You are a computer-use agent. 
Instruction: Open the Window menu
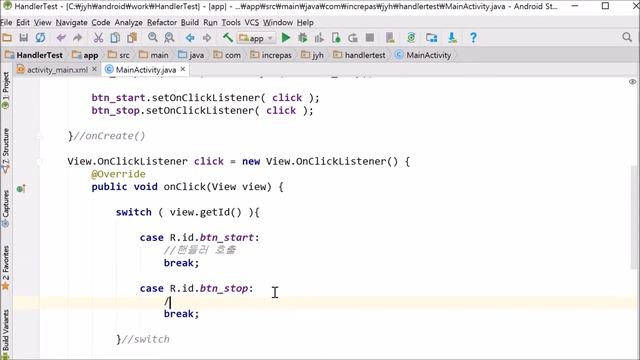pyautogui.click(x=278, y=22)
